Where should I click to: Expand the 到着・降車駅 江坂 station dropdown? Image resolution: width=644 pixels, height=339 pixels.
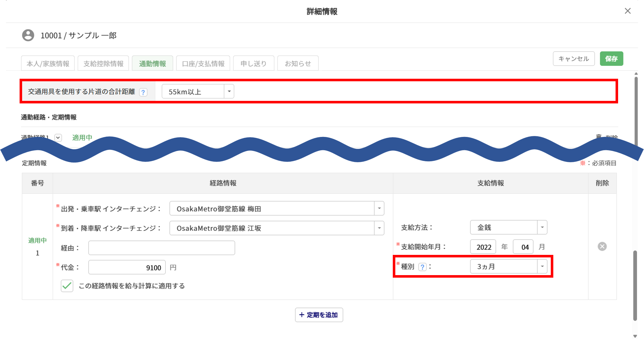point(379,228)
